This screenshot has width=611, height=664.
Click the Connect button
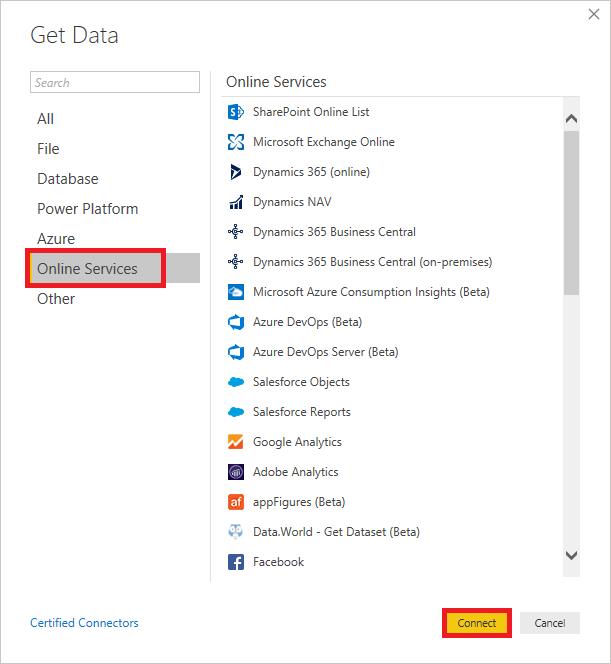pos(477,623)
